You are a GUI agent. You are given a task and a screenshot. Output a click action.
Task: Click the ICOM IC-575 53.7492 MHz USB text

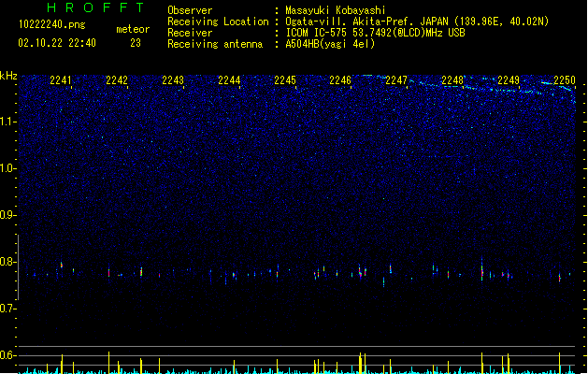coord(376,33)
